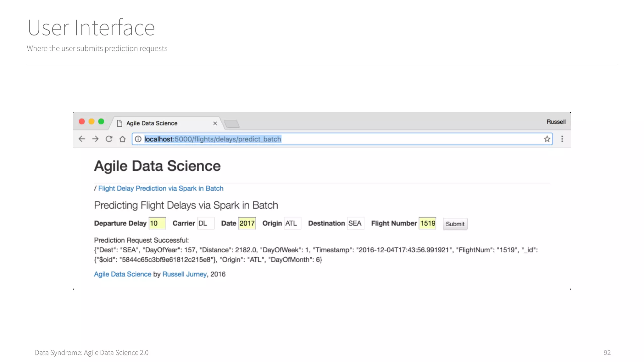Select the tab's page document icon

(x=119, y=123)
